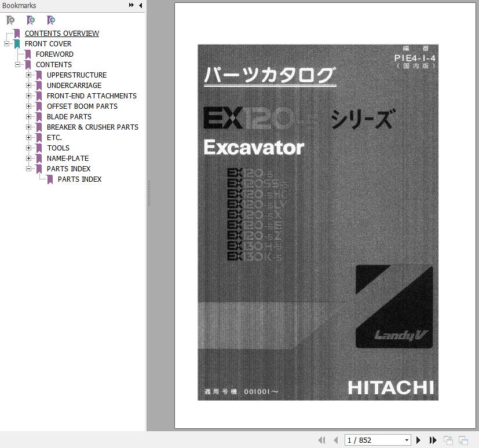Jump to the first page
Viewport: 479px width, 448px height.
[321, 440]
